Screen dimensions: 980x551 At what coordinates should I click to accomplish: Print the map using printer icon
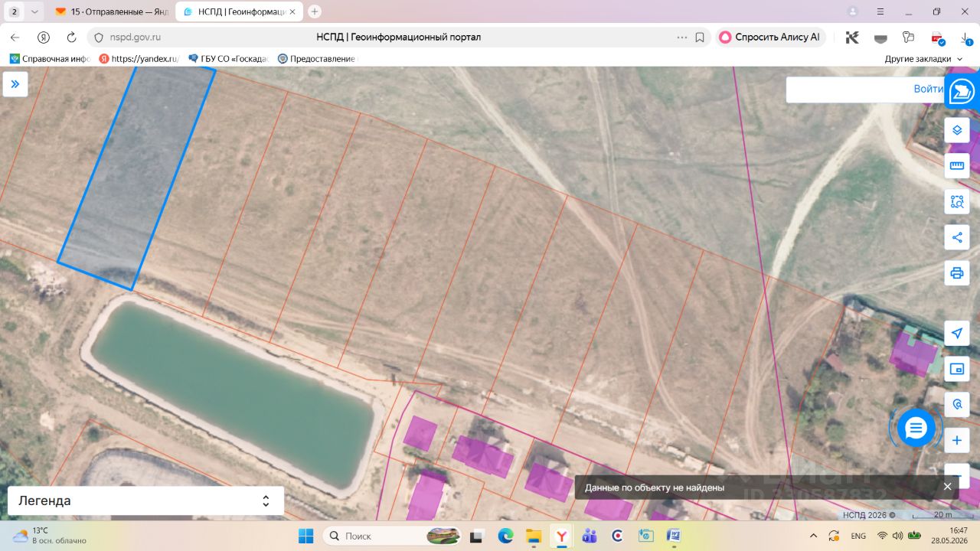pos(957,272)
